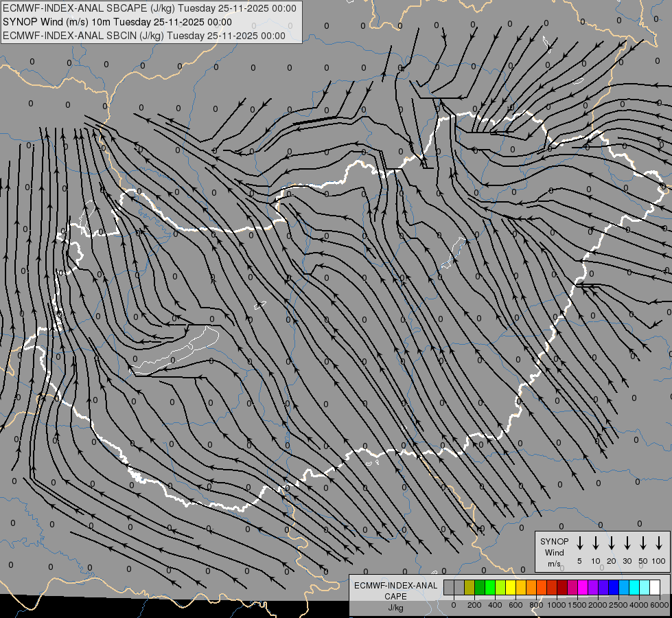
Task: Click the SYNOP Wind m/s legend label
Action: tap(554, 552)
